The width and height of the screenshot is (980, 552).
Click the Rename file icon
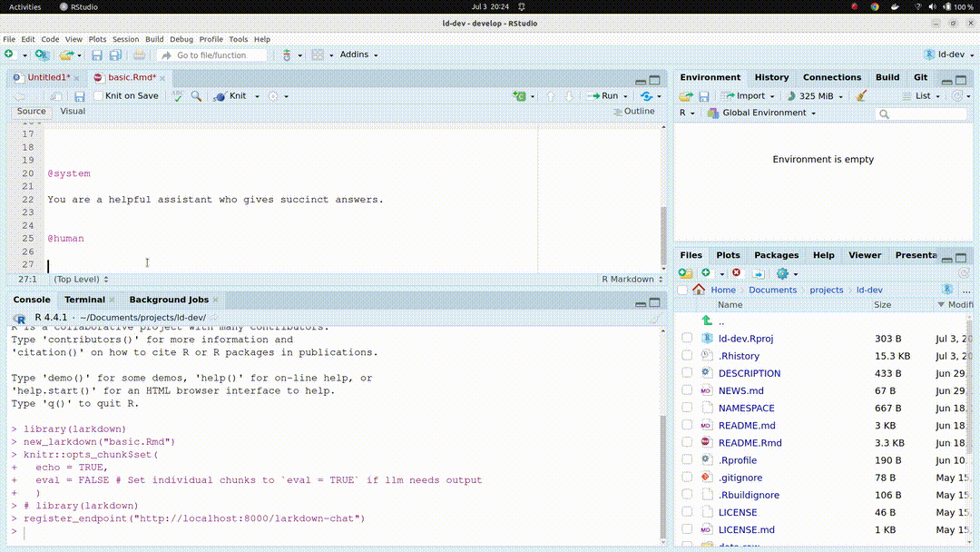[758, 274]
